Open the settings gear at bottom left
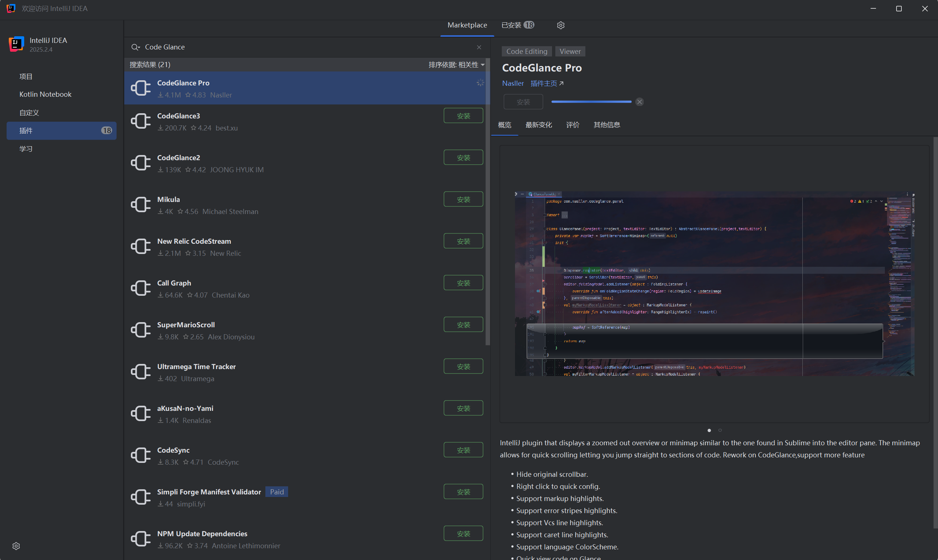Screen dimensions: 938x560 click(16, 546)
